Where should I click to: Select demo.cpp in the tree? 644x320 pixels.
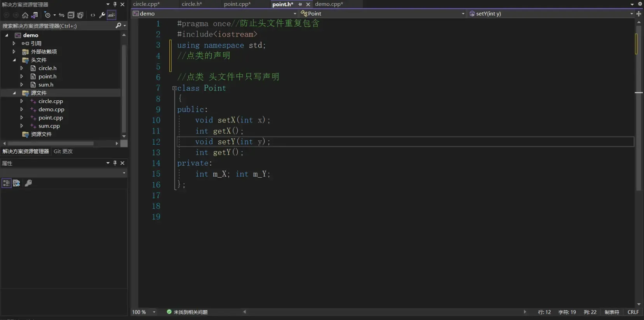[x=51, y=110]
